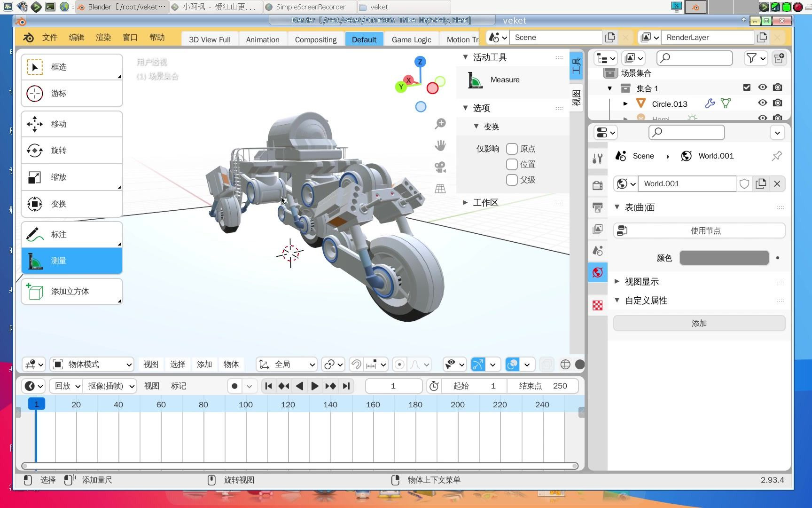Open the 物体模式 mode dropdown
This screenshot has width=812, height=508.
pyautogui.click(x=92, y=365)
